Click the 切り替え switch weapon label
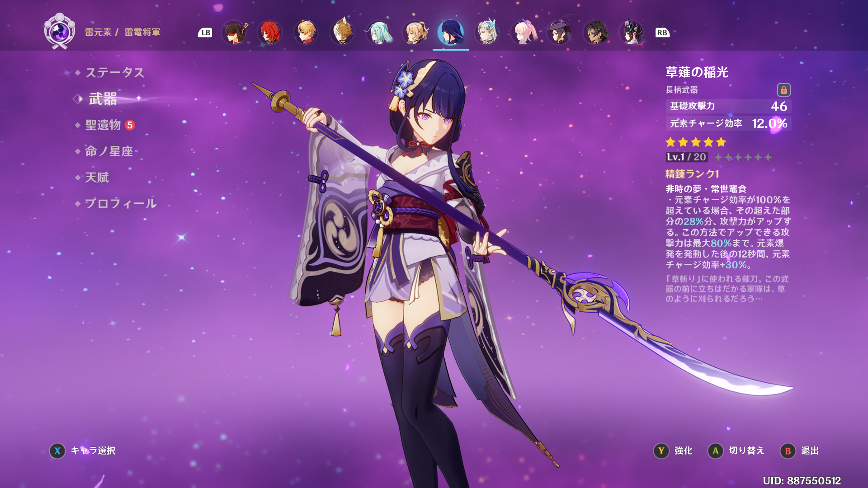 click(746, 450)
